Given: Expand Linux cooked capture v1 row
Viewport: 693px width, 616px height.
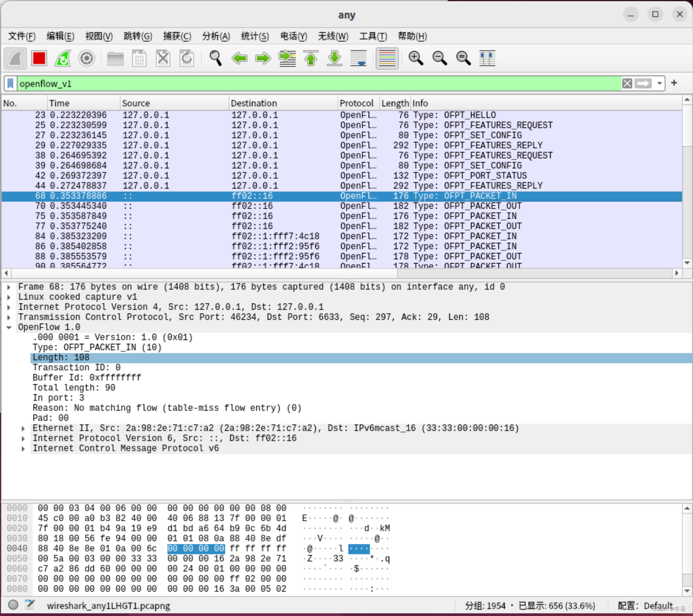Looking at the screenshot, I should click(x=9, y=297).
